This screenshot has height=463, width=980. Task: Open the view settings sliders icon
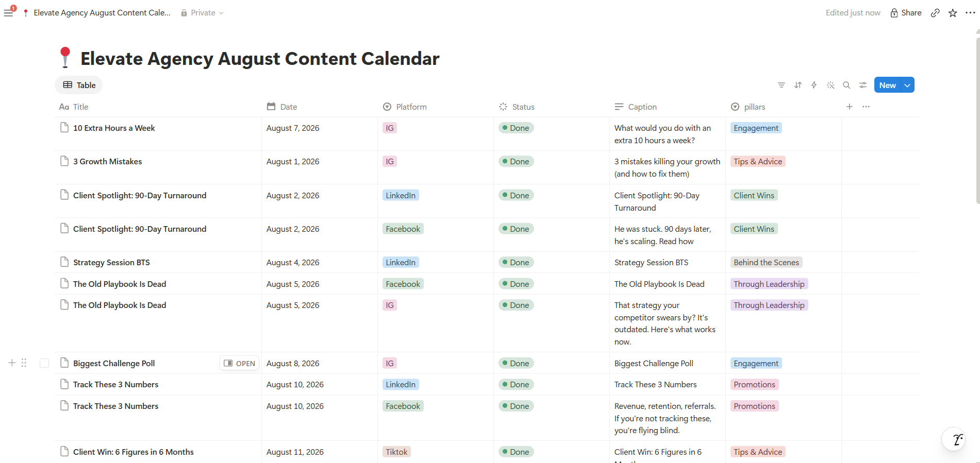(863, 85)
